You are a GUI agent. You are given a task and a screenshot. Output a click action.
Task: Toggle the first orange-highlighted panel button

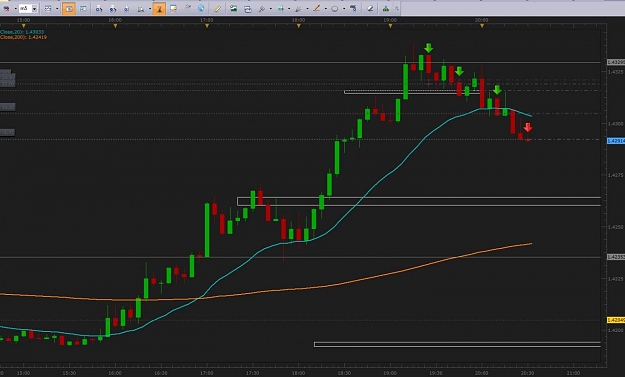pyautogui.click(x=69, y=8)
